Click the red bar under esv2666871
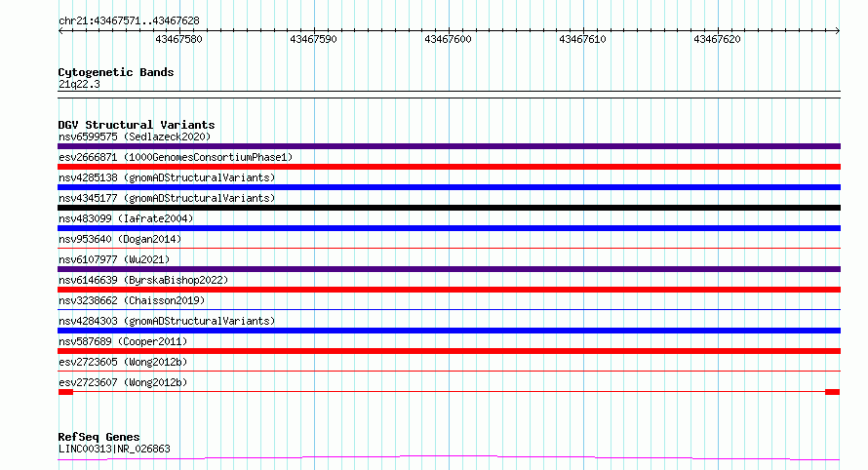 pos(449,167)
